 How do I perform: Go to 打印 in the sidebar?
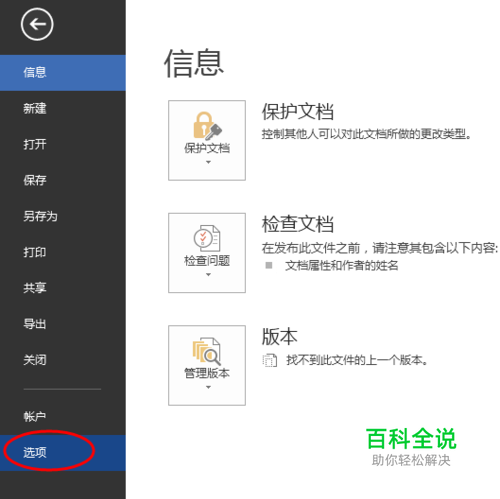click(x=63, y=252)
